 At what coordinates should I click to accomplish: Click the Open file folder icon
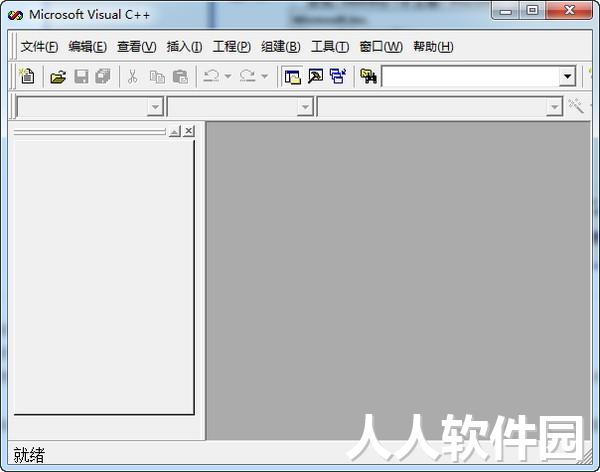point(58,77)
